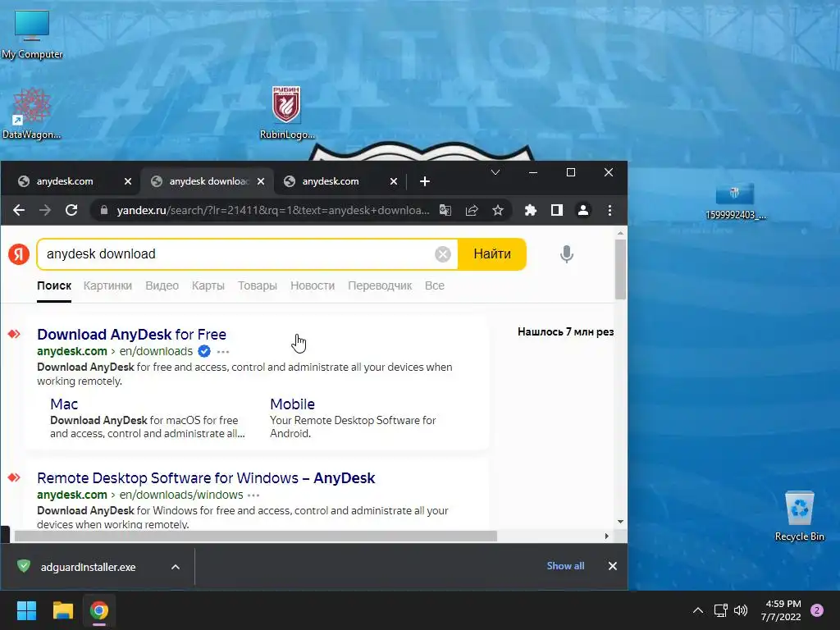The width and height of the screenshot is (840, 630).
Task: Click verified badge next to anydesk.com
Action: [x=204, y=351]
